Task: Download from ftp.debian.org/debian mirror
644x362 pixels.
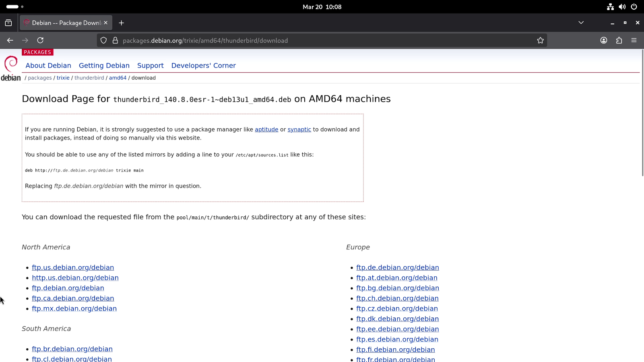Action: [x=68, y=288]
